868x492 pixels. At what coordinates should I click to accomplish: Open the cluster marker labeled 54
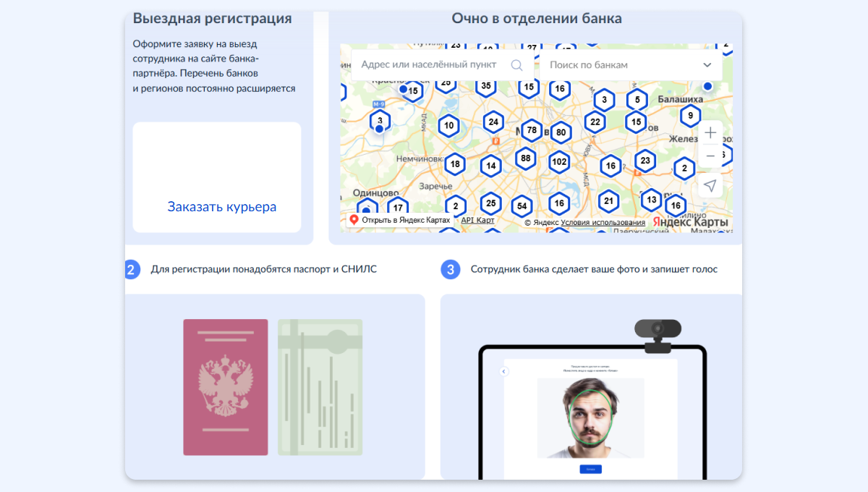522,206
